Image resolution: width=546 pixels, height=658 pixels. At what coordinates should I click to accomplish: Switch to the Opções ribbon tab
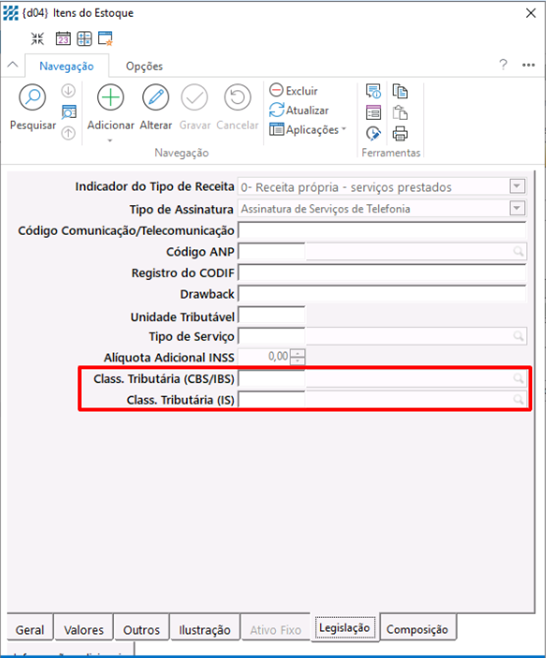click(x=144, y=66)
